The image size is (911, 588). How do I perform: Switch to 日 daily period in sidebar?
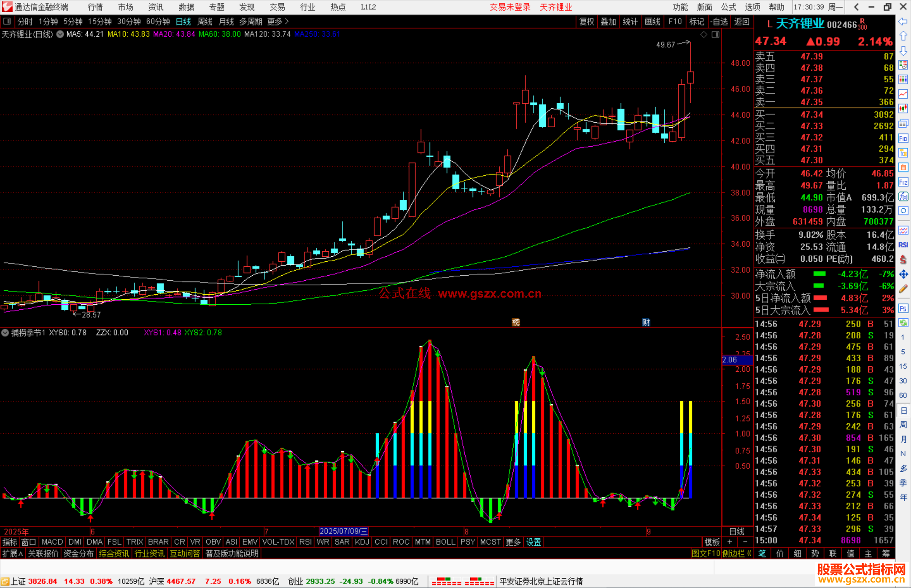(x=903, y=411)
